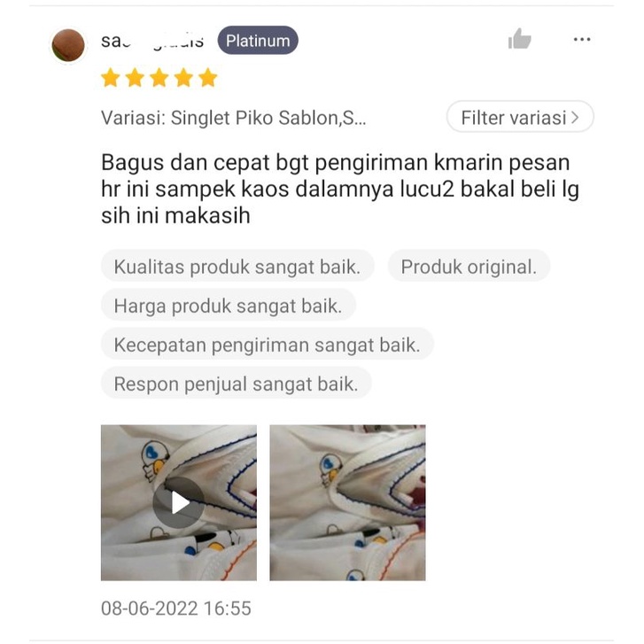This screenshot has width=644, height=644.
Task: Click the Platinum membership badge
Action: point(258,40)
